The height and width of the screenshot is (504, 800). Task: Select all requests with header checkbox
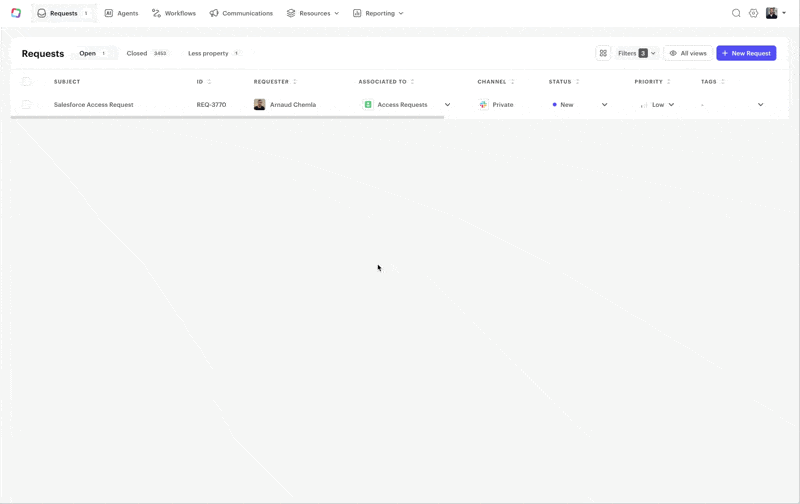27,82
